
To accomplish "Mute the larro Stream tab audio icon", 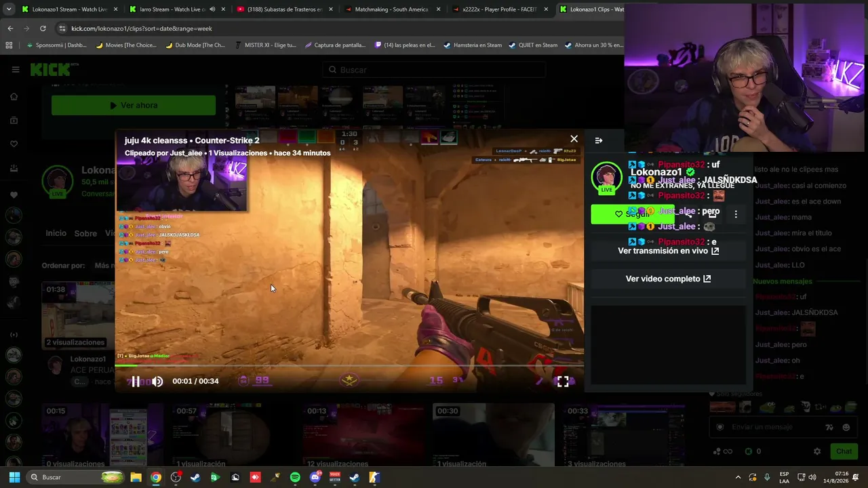I will pyautogui.click(x=212, y=9).
